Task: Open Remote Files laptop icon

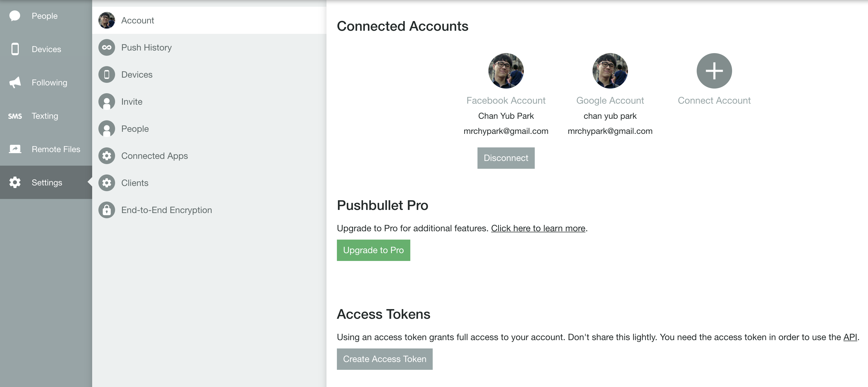Action: [15, 149]
